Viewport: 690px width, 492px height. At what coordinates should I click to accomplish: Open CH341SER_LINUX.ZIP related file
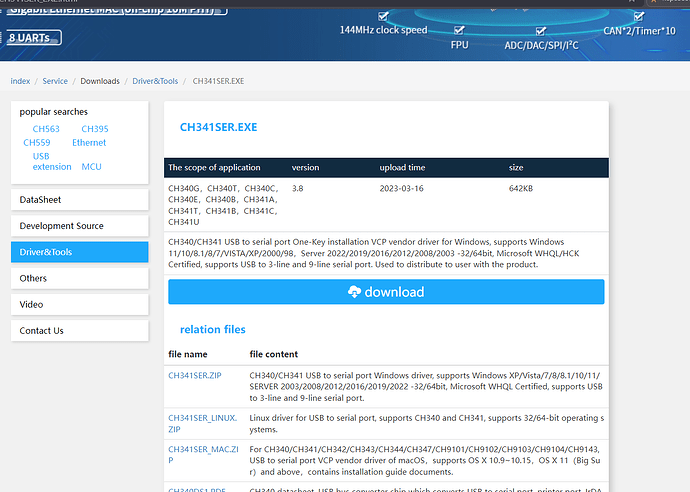(x=202, y=423)
